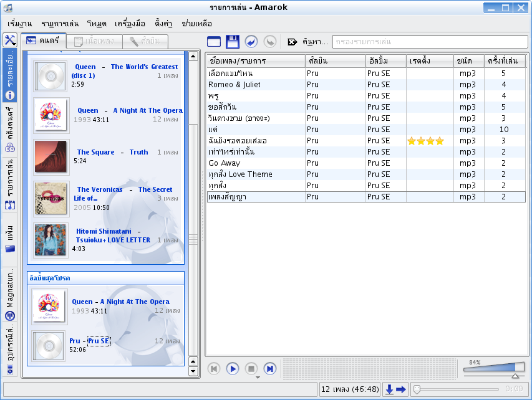The width and height of the screenshot is (532, 400).
Task: Expand Queen - A Night At The Opera with 1993 43:11, upper list
Action: [130, 110]
